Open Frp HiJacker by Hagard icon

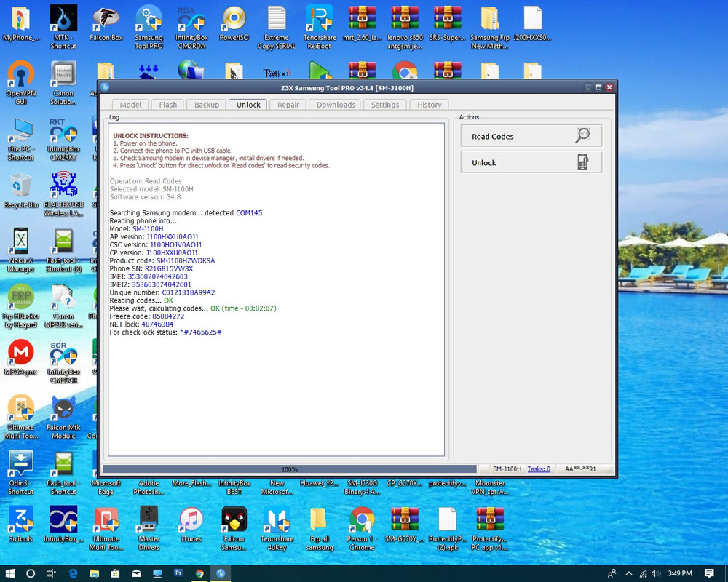point(21,305)
